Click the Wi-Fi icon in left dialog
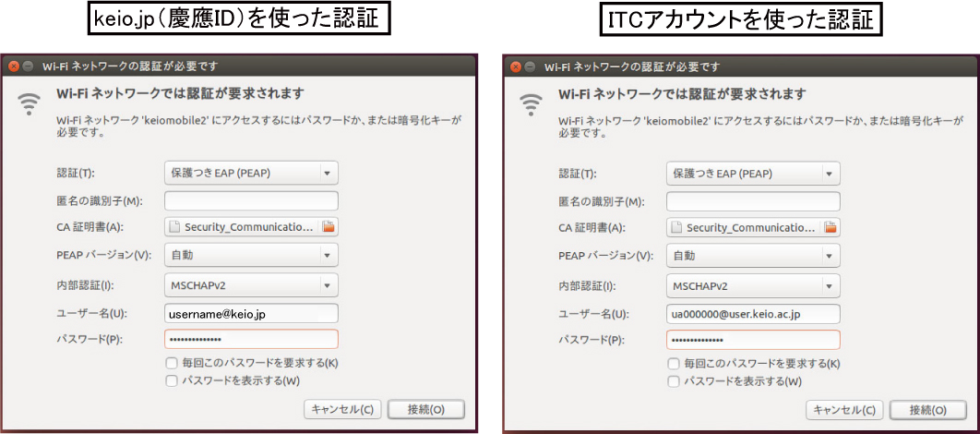The height and width of the screenshot is (434, 980). click(30, 104)
